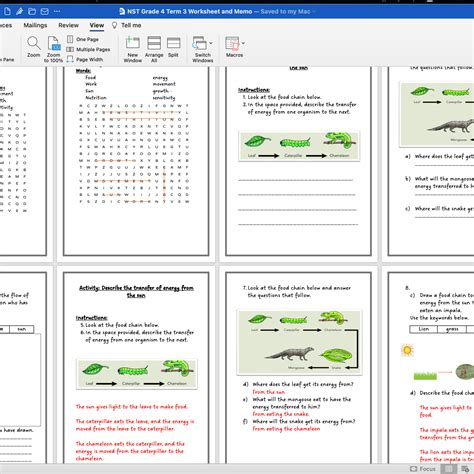The image size is (474, 474).
Task: Click the red answer 'From eating the snake'
Action: (x=281, y=414)
